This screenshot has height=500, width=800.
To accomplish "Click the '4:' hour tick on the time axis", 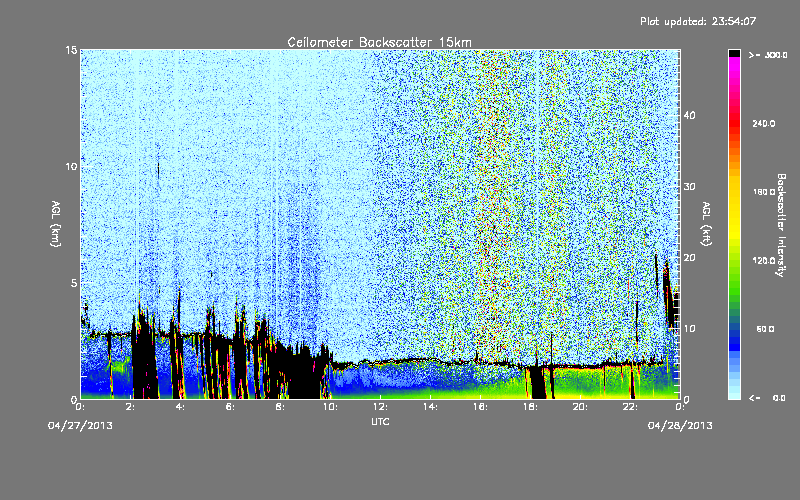I will [x=180, y=407].
